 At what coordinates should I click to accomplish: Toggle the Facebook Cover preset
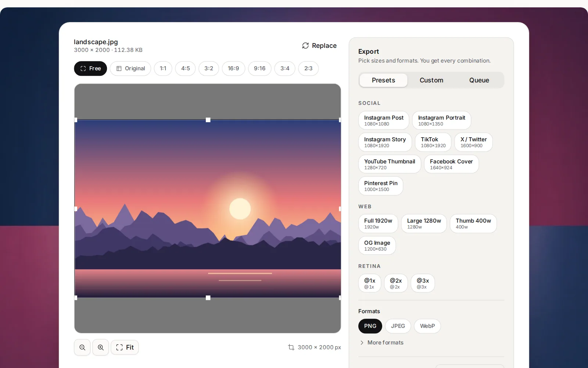(451, 164)
